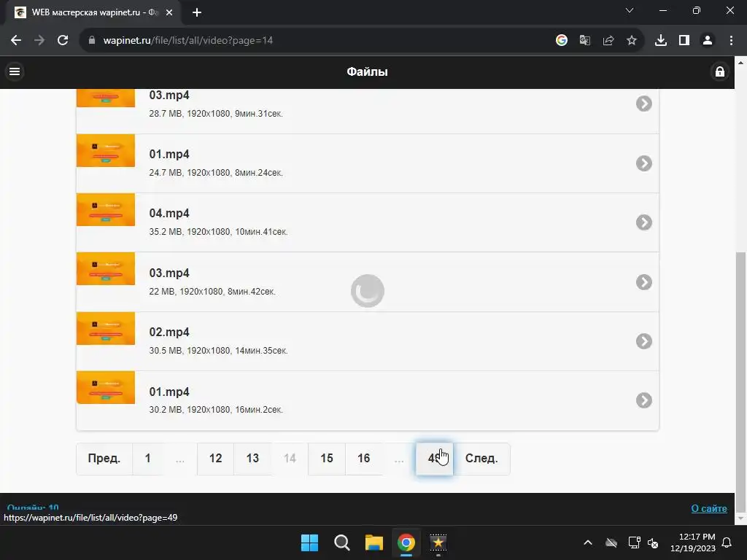Go to page 1 in pagination
The height and width of the screenshot is (560, 747).
(x=147, y=459)
